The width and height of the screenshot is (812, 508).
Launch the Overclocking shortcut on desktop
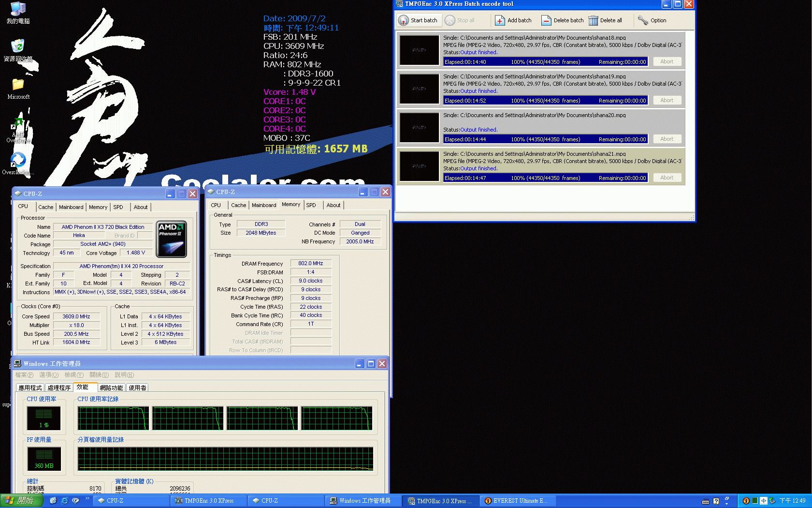(x=18, y=164)
